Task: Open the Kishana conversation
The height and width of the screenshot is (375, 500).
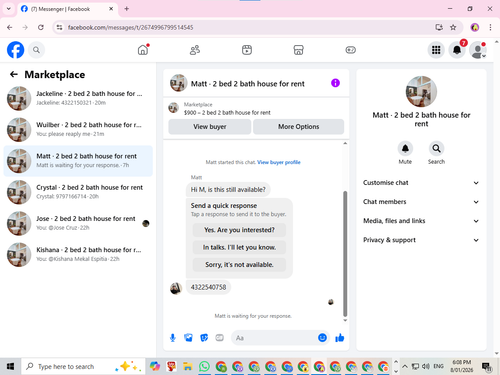Action: pos(78,254)
